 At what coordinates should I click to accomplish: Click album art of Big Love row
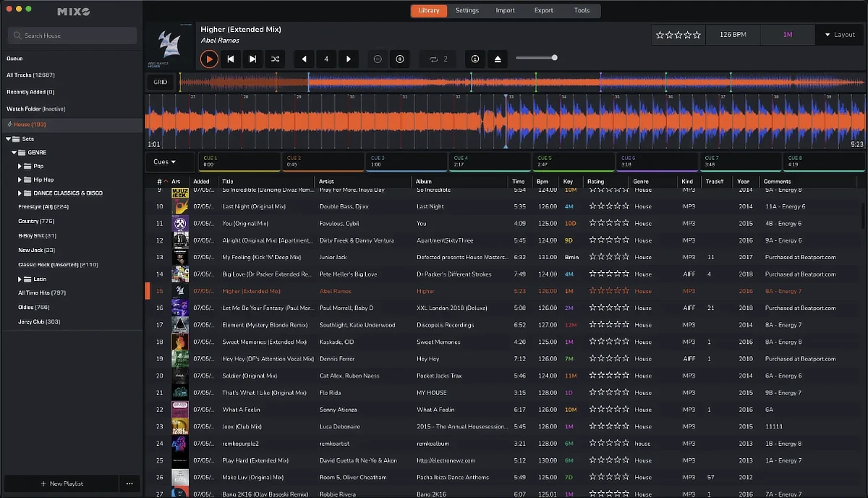(x=179, y=274)
